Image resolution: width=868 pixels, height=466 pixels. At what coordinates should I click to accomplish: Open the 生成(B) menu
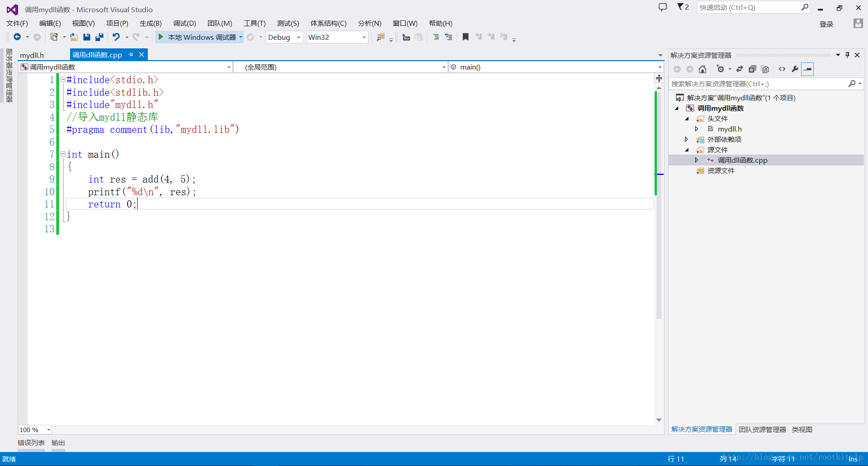click(x=151, y=23)
